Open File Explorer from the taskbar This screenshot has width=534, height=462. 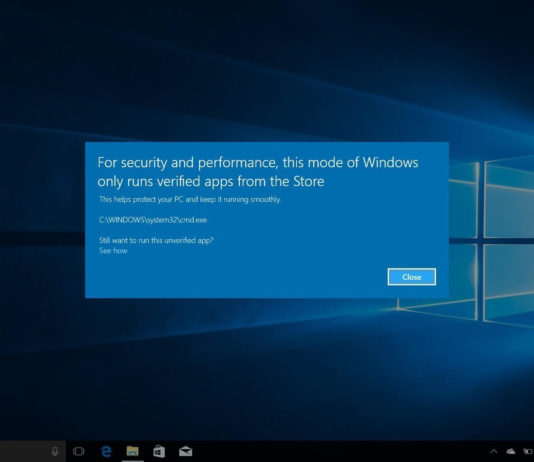pyautogui.click(x=132, y=451)
